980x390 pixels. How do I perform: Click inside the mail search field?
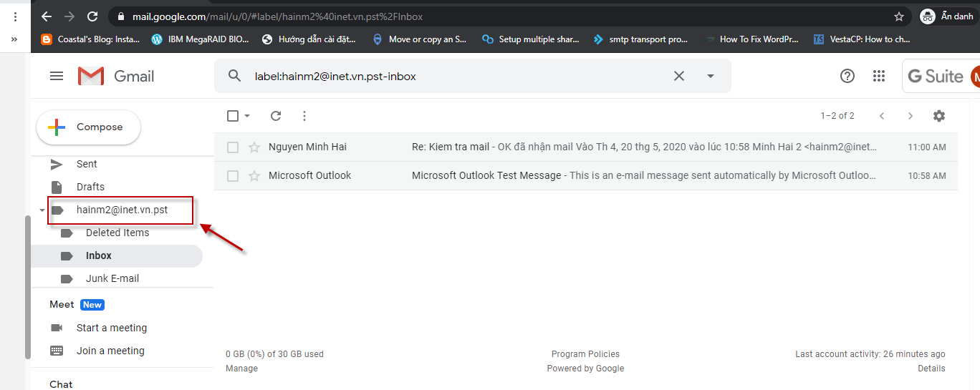point(458,76)
